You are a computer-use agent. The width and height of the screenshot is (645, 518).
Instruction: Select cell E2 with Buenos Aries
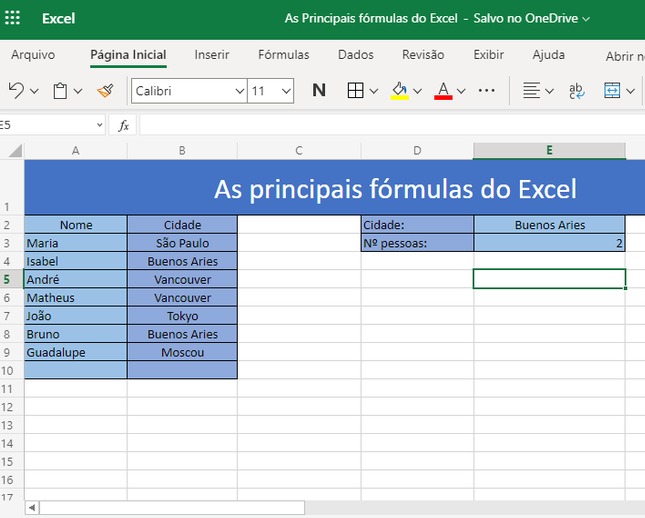[550, 225]
